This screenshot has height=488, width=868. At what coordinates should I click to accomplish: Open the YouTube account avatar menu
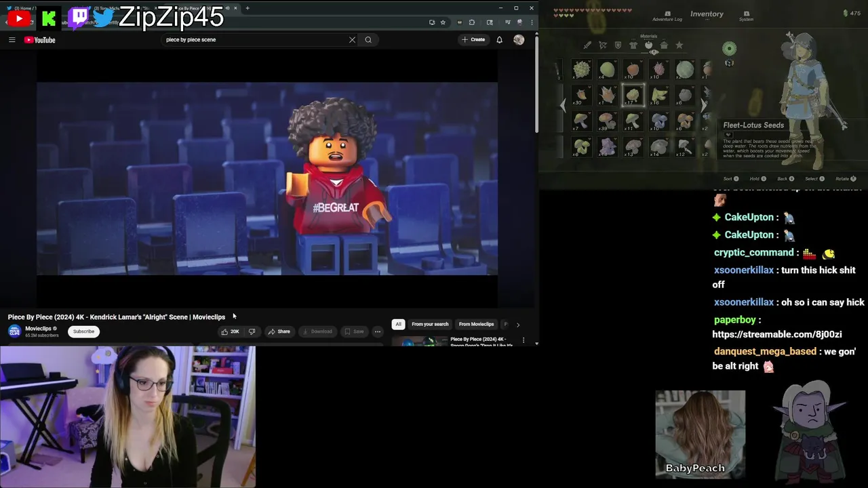519,40
